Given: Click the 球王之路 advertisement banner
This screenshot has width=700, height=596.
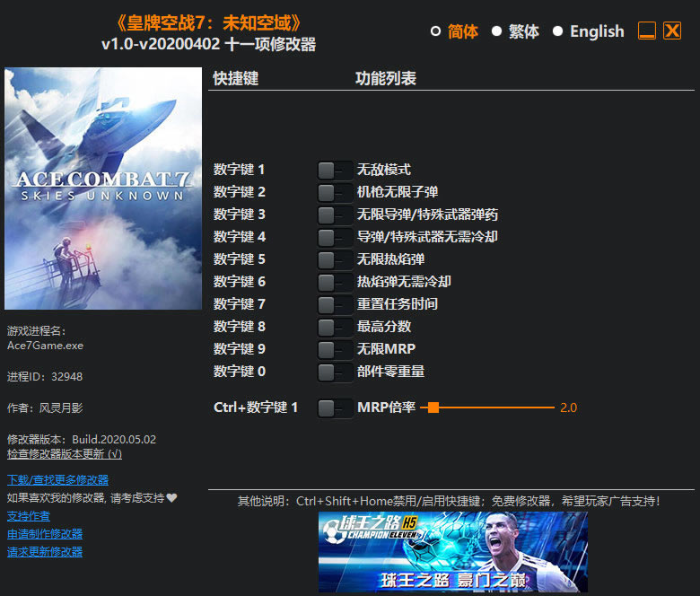Looking at the screenshot, I should (452, 552).
